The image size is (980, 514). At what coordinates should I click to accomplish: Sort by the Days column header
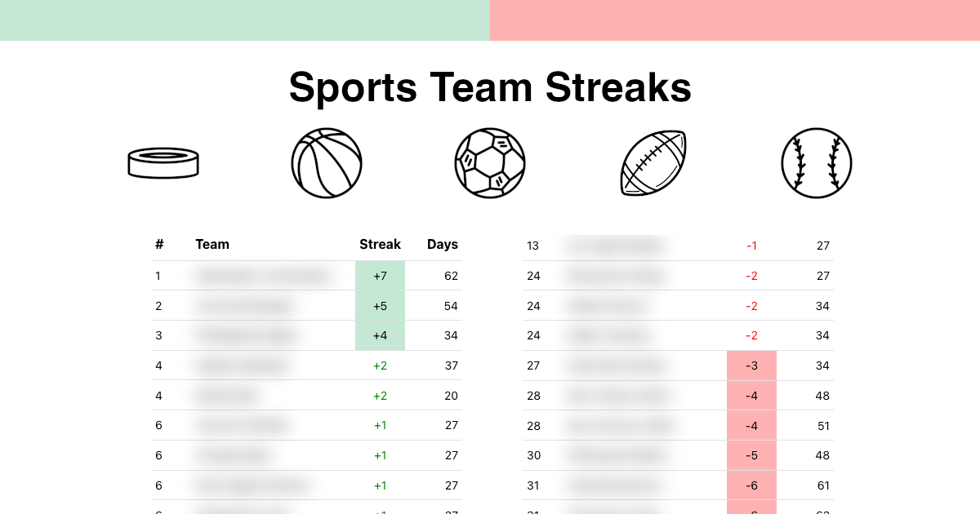coord(443,244)
